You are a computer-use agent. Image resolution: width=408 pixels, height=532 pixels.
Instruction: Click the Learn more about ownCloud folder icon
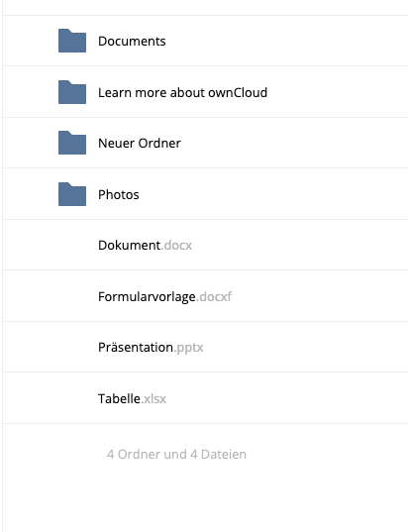coord(72,92)
